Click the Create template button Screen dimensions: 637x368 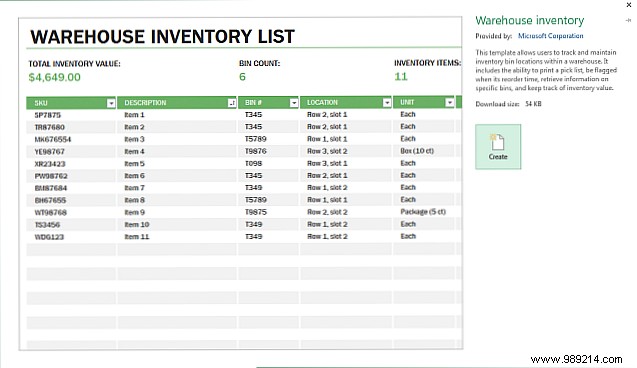(498, 147)
